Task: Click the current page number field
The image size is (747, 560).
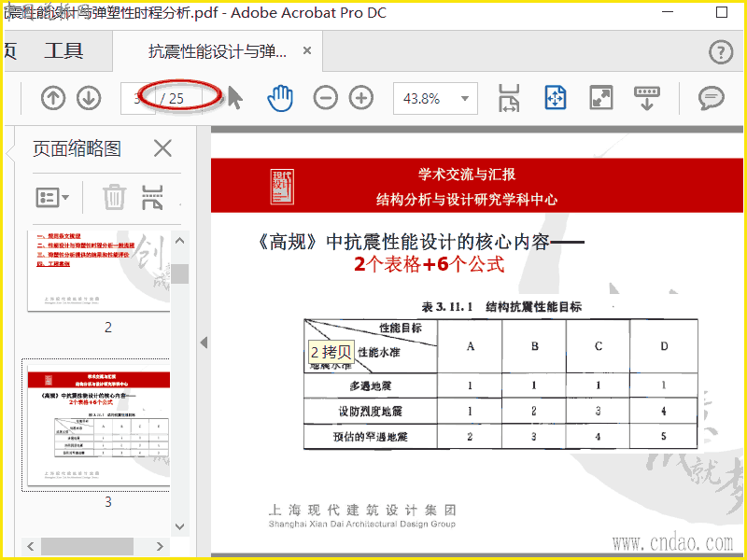Action: 137,99
